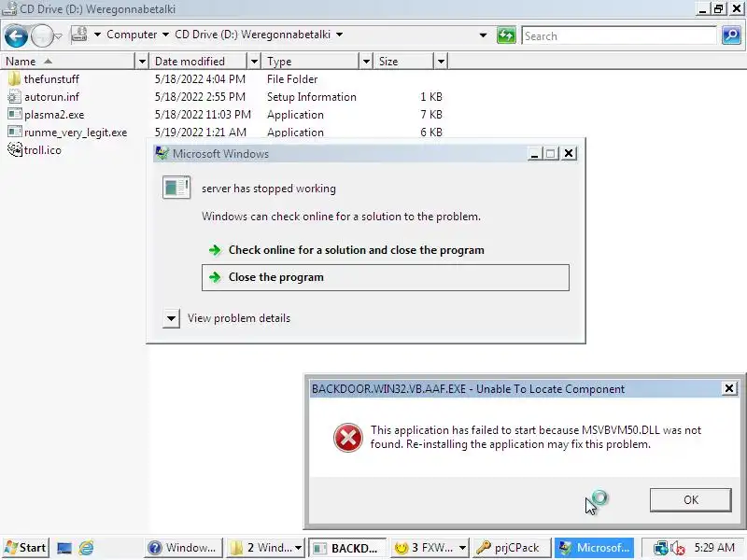Click the Forward navigation arrow
This screenshot has height=560, width=747.
(x=42, y=35)
